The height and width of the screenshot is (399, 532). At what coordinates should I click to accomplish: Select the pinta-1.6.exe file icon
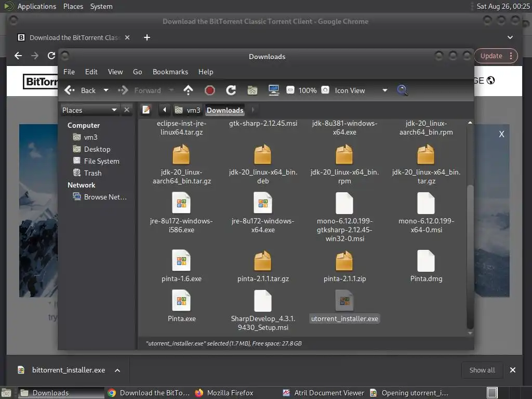tap(181, 261)
